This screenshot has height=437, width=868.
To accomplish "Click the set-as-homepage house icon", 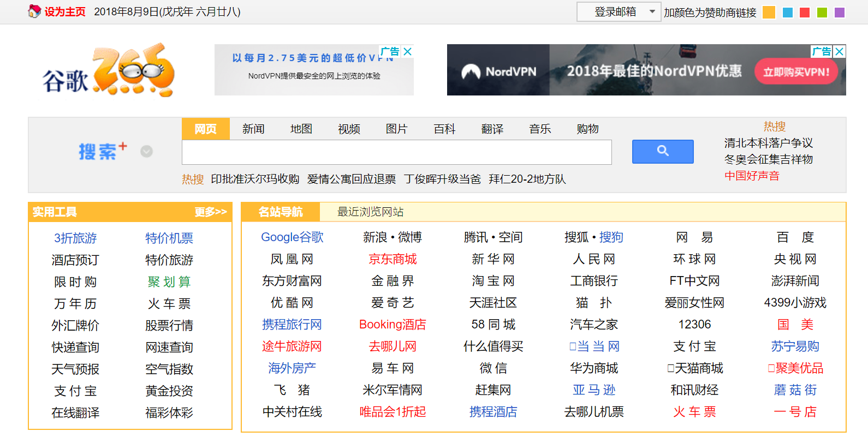I will coord(34,11).
